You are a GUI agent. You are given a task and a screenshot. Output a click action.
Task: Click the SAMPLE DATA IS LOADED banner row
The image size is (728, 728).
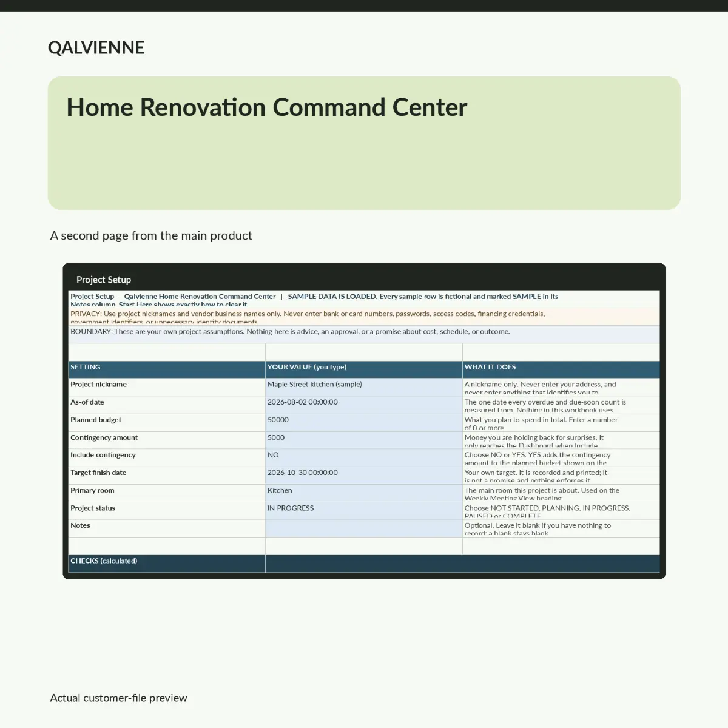[364, 299]
